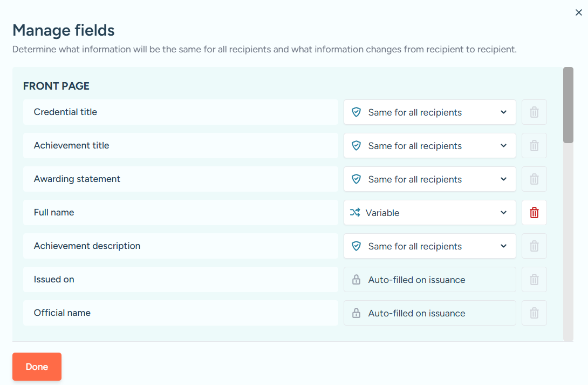The image size is (588, 385).
Task: Open the Credential title recipients dropdown
Action: (x=429, y=112)
